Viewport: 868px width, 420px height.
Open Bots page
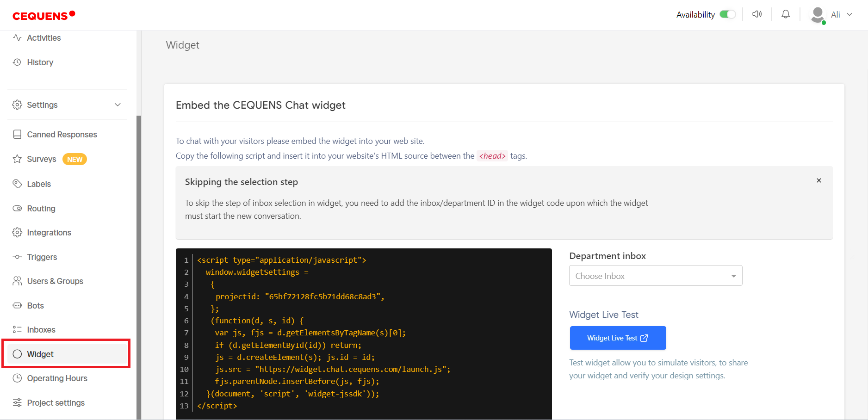36,306
